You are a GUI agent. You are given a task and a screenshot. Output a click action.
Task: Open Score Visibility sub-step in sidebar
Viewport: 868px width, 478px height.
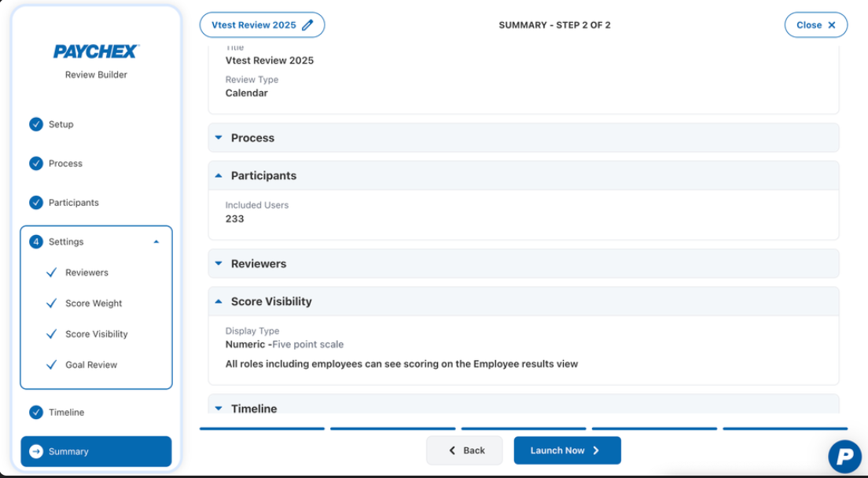point(97,334)
